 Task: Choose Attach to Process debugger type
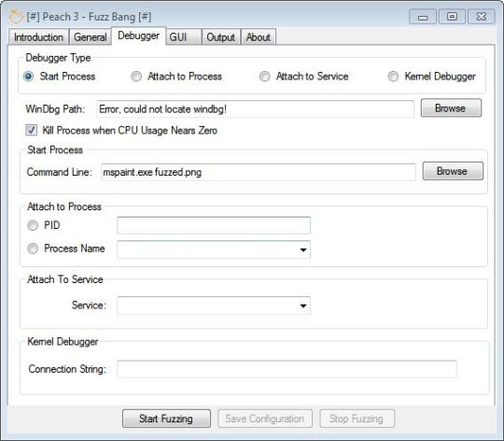pos(136,77)
